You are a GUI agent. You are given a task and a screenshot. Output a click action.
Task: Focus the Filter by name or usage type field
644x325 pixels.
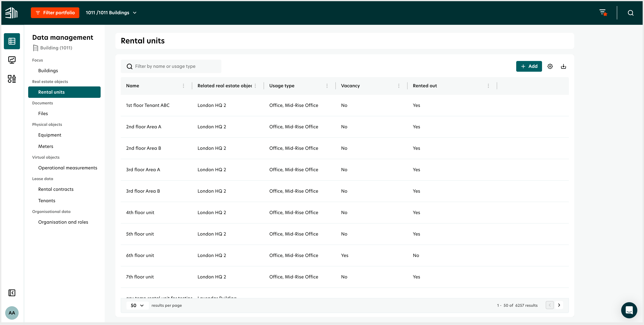click(x=171, y=66)
